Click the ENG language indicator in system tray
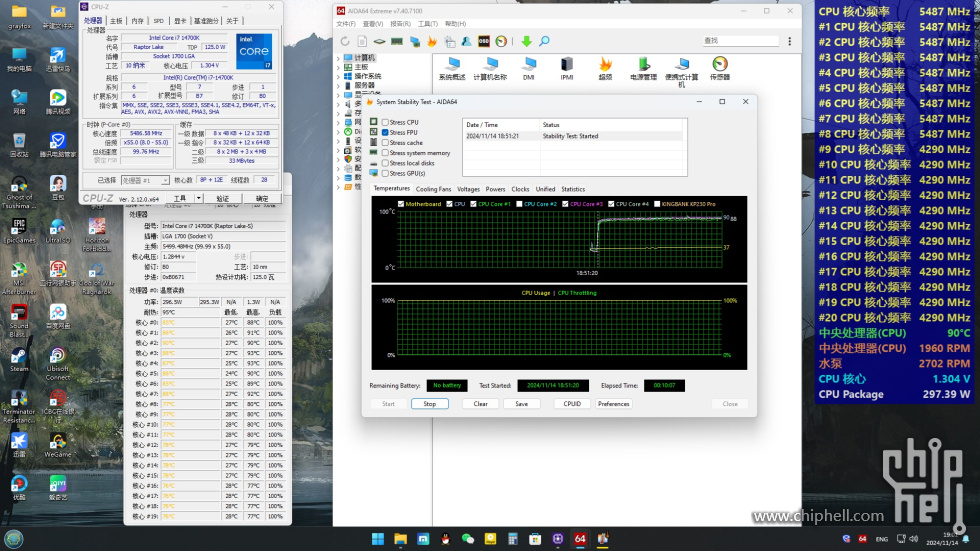980x551 pixels. click(881, 539)
